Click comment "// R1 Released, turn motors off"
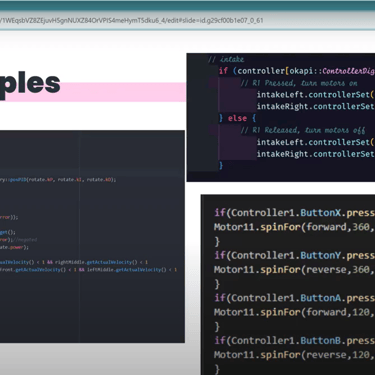 point(303,130)
